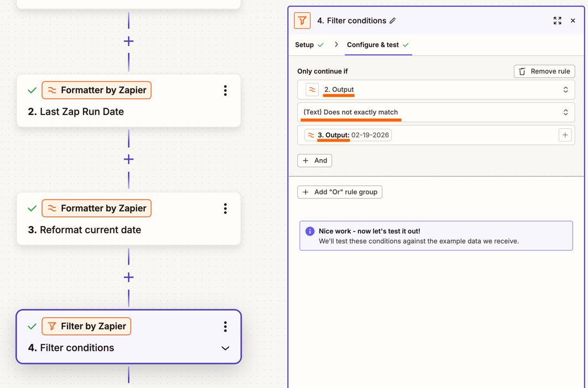This screenshot has width=588, height=388.
Task: Add a step between steps 3 and 4
Action: coord(129,277)
